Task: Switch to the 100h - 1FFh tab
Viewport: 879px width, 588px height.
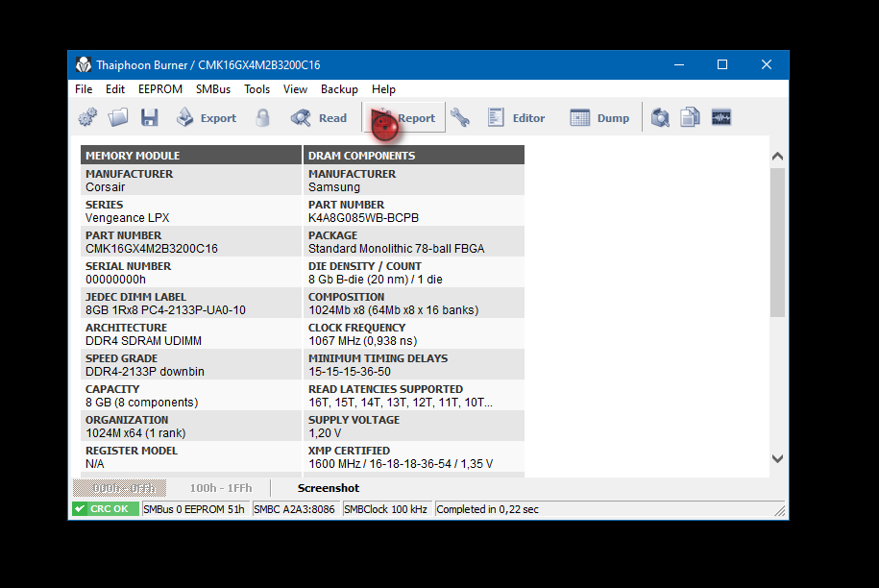Action: (x=221, y=488)
